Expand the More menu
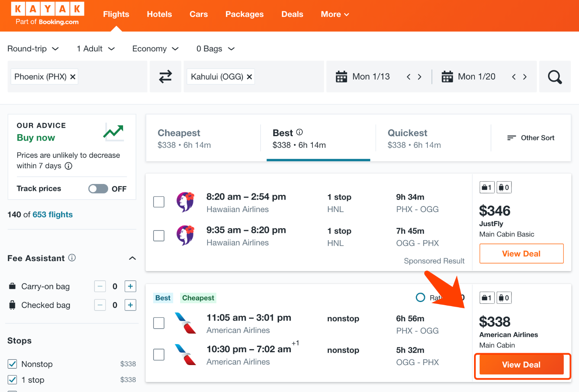The width and height of the screenshot is (579, 392). (335, 14)
